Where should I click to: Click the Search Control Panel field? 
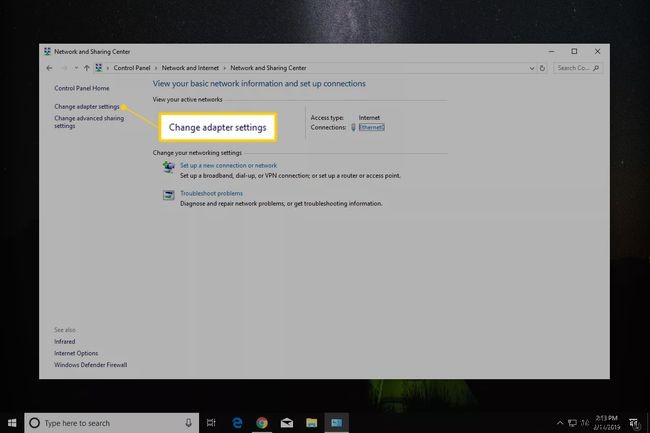pyautogui.click(x=578, y=68)
